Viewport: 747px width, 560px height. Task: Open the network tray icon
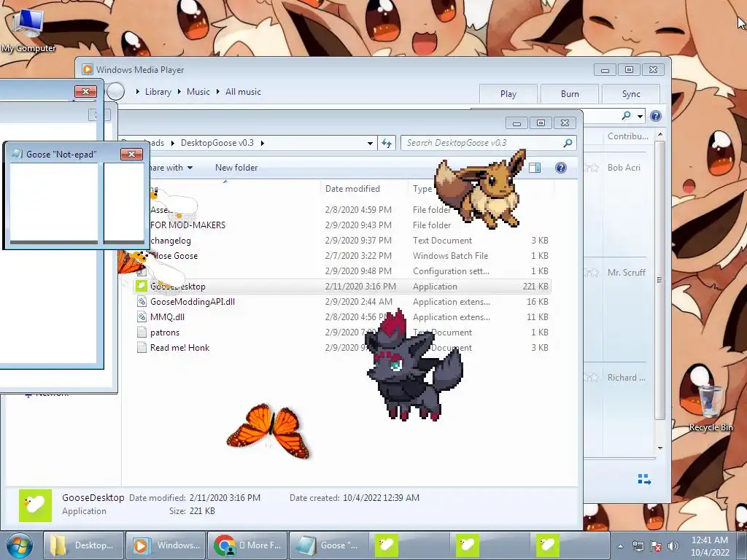638,546
